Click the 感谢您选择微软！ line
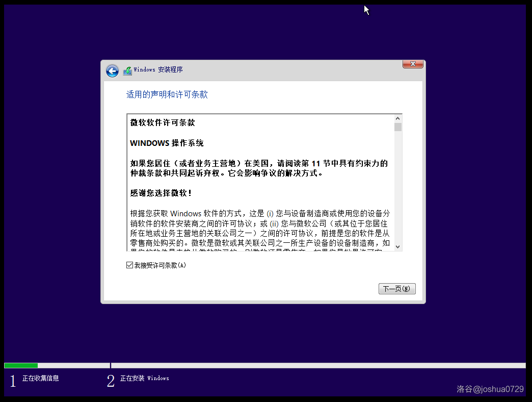 point(162,193)
